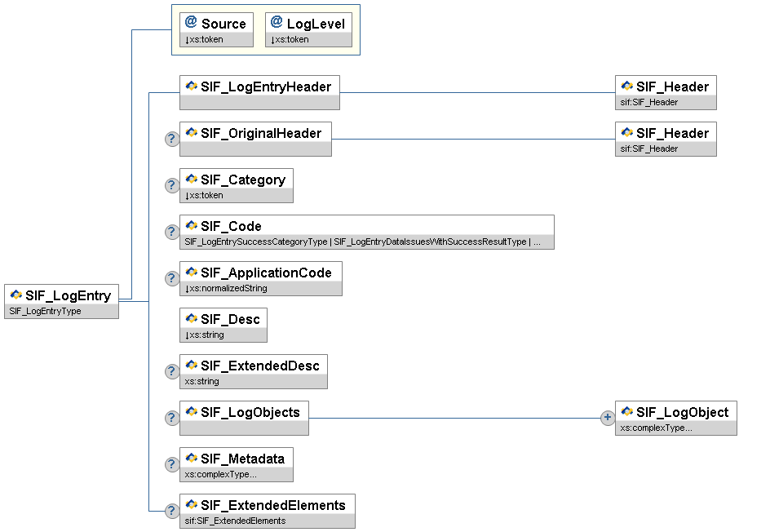Click the optional marker icon next to SIF_Code
This screenshot has width=770, height=532.
pos(171,232)
